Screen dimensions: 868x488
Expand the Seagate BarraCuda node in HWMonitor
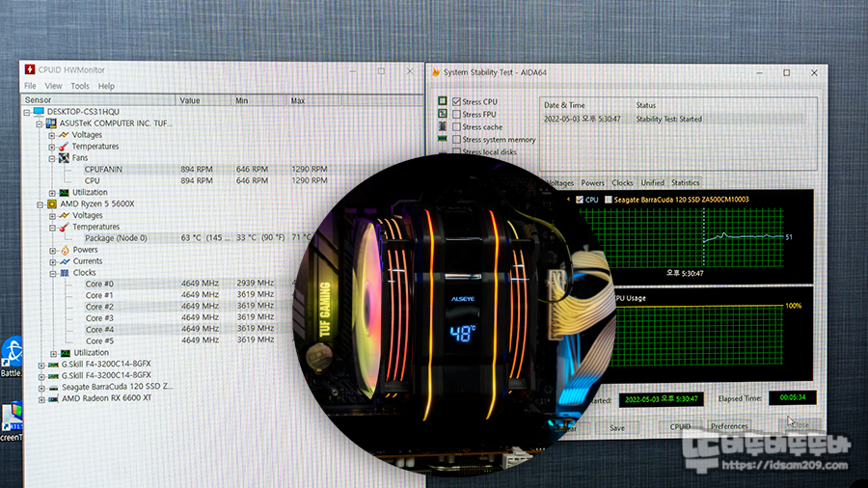point(41,388)
